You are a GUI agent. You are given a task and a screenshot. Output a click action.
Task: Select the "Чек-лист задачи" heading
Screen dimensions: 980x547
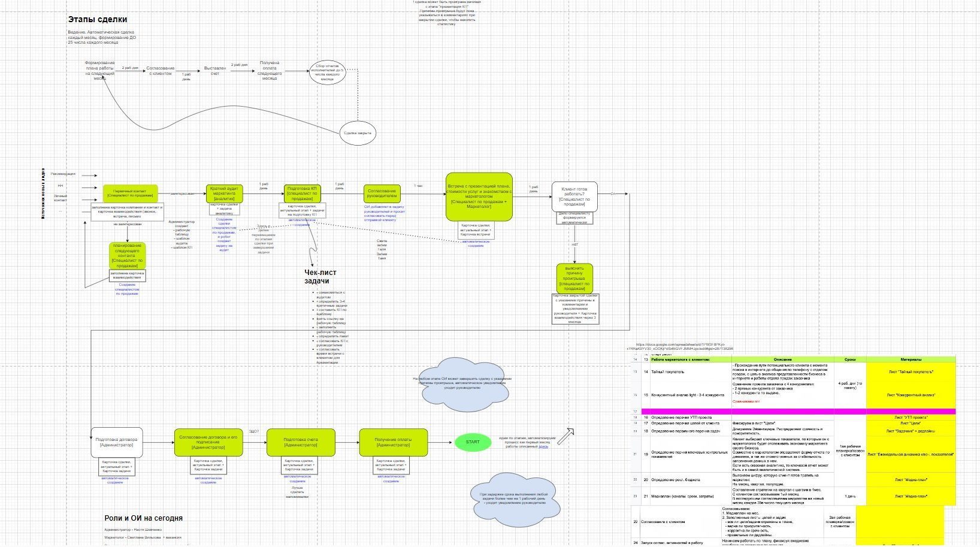[320, 277]
